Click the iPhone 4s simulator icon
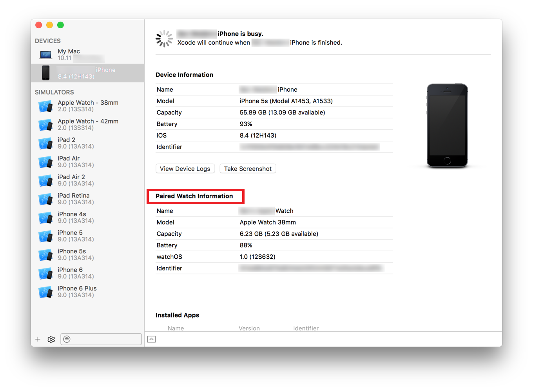The height and width of the screenshot is (392, 533). pos(46,218)
